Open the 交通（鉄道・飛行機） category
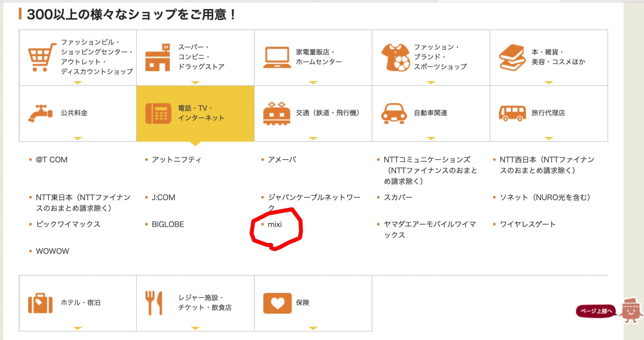This screenshot has width=644, height=340. [x=313, y=114]
